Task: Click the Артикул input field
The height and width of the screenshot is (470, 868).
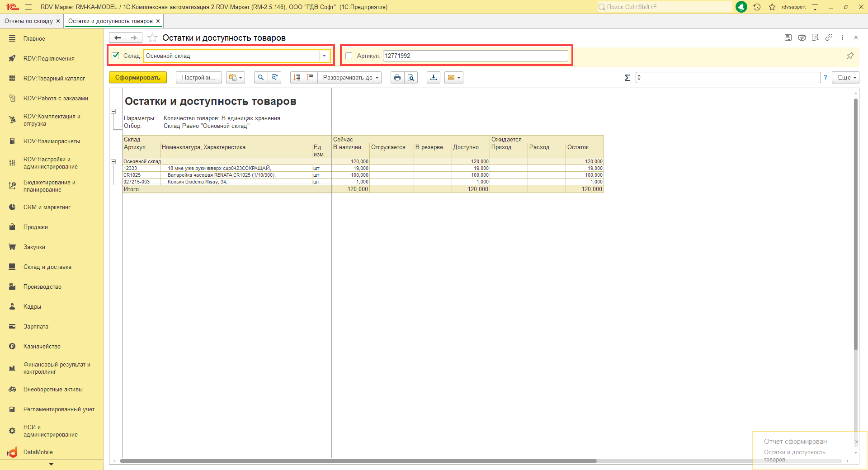Action: pos(475,56)
